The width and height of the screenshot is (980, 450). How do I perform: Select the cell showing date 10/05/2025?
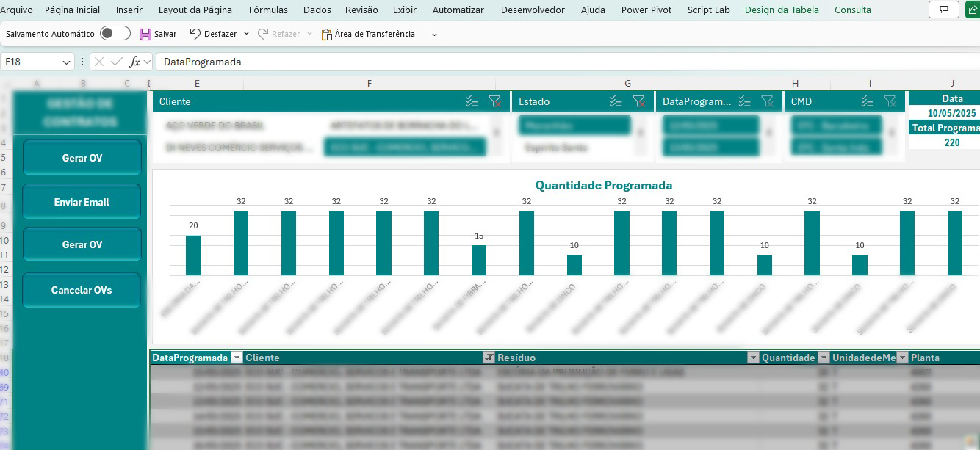951,113
